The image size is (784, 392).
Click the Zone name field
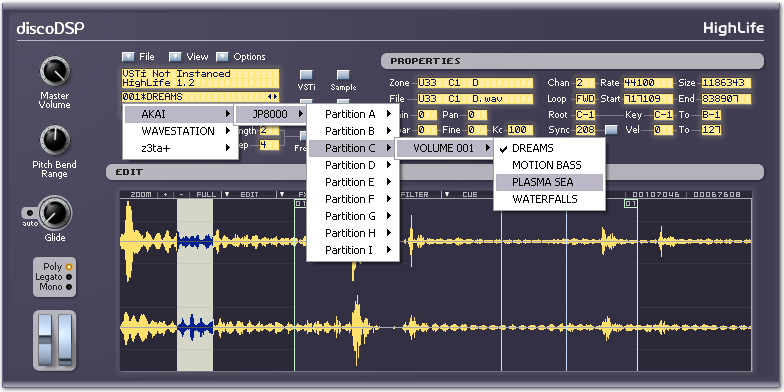[x=476, y=83]
